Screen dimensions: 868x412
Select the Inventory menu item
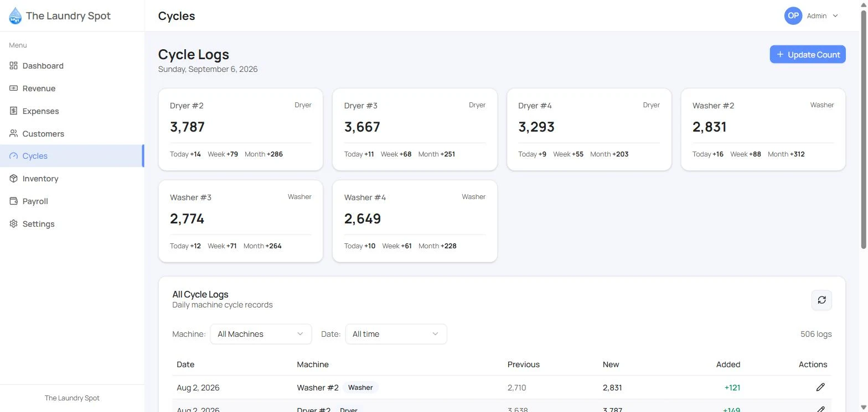72,179
